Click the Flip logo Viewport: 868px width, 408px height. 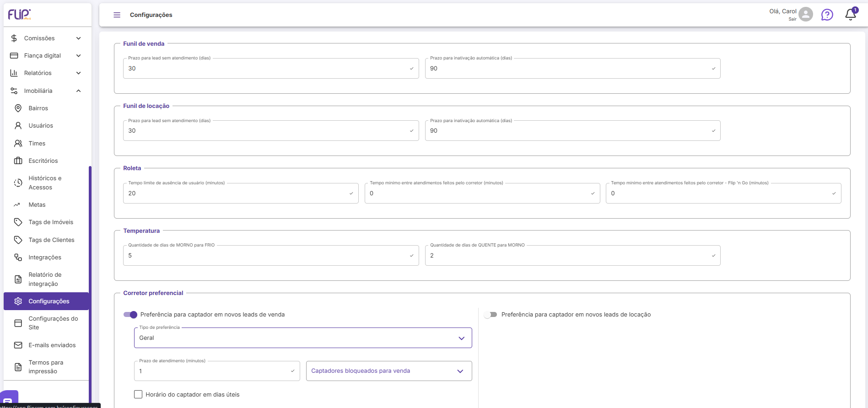[19, 14]
